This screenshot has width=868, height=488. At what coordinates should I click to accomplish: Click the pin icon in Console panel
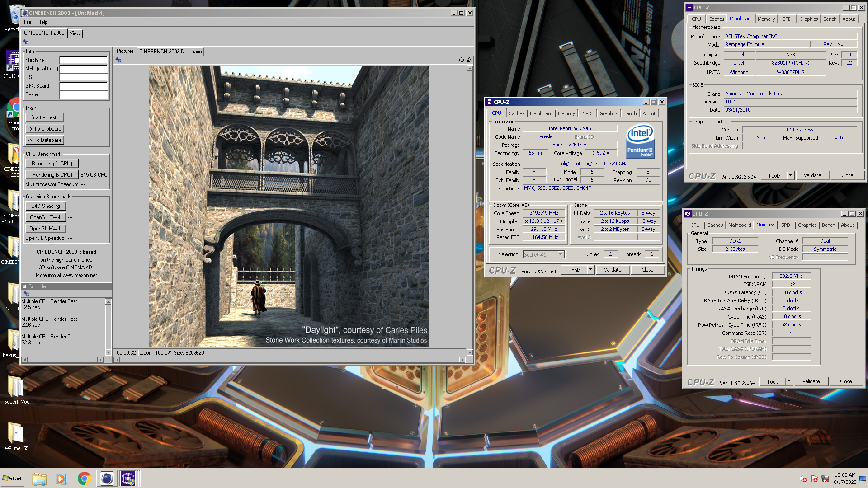[26, 294]
